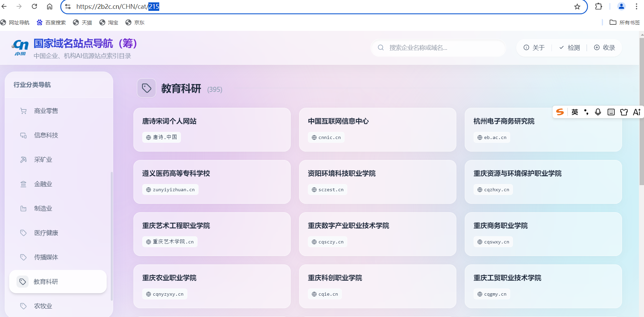Reload the current page

pyautogui.click(x=35, y=6)
